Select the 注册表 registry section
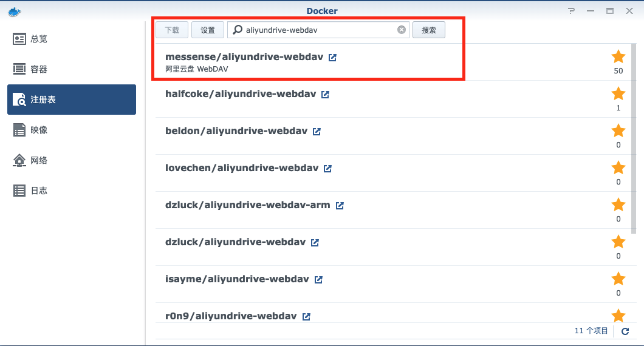The image size is (644, 346). [72, 100]
